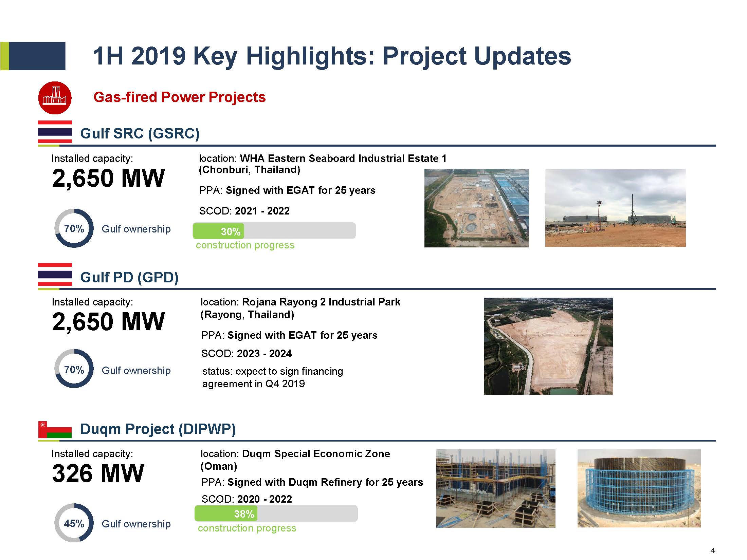The image size is (747, 560).
Task: Click 'Rojana Rayong 2 Industrial Park' location text
Action: click(x=321, y=302)
